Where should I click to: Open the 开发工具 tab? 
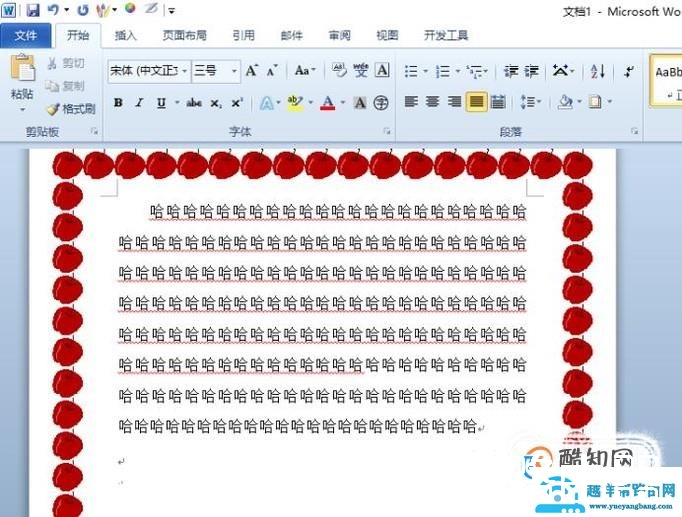pyautogui.click(x=446, y=35)
